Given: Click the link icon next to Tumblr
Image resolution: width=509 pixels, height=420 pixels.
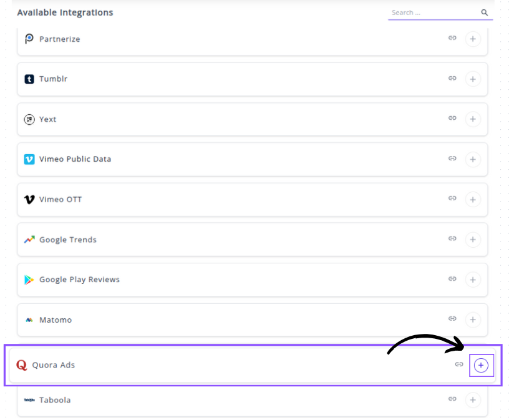Looking at the screenshot, I should click(452, 79).
